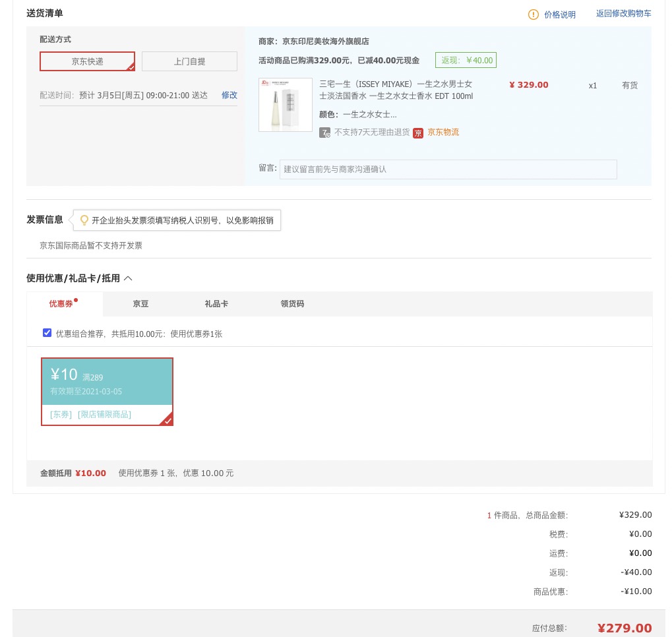Deselect the ¥10 满289 coupon card
The width and height of the screenshot is (672, 637).
tap(107, 392)
